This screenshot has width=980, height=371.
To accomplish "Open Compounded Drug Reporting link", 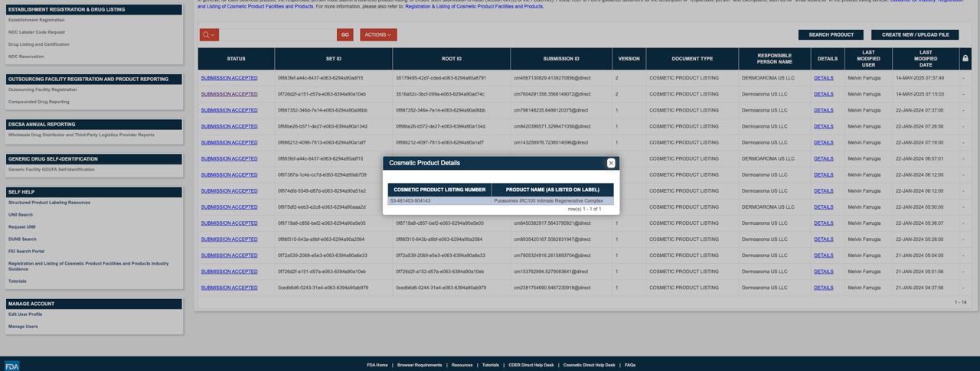I will pos(39,102).
